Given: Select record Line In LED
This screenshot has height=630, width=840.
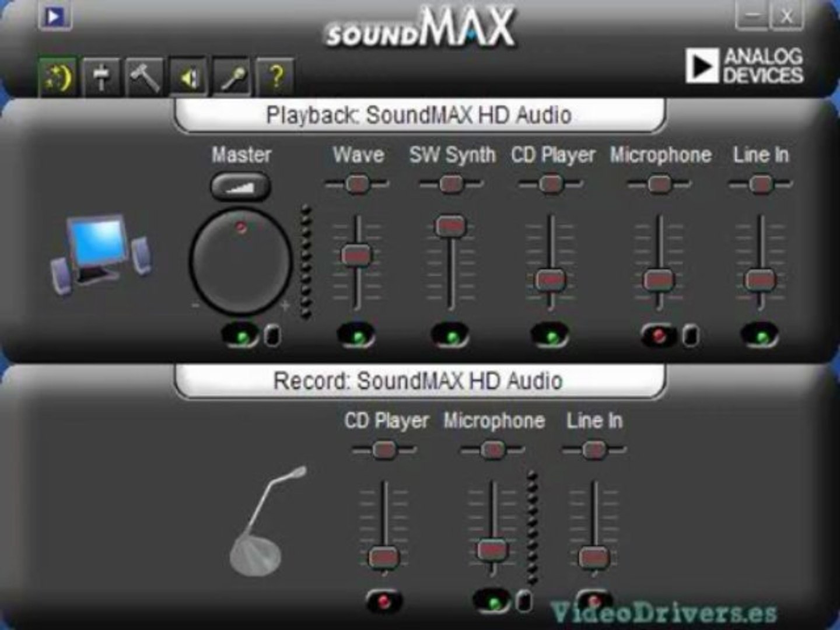Looking at the screenshot, I should pos(594,601).
